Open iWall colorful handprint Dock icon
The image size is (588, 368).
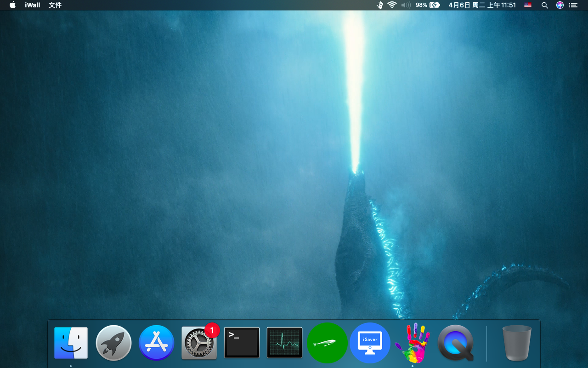click(x=413, y=343)
